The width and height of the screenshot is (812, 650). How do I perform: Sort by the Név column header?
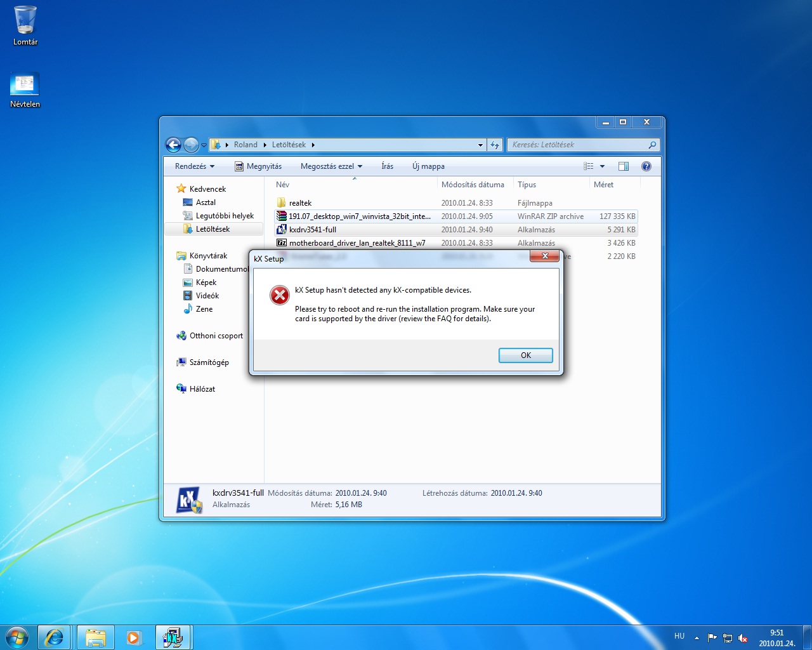pyautogui.click(x=355, y=185)
